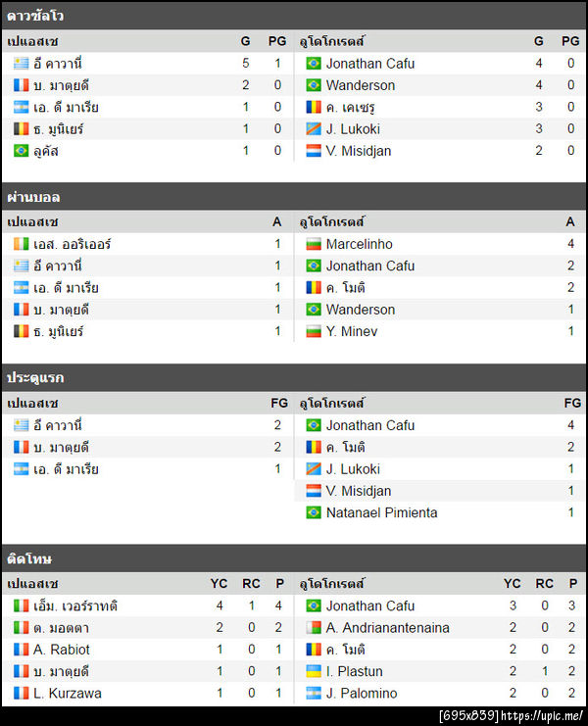Screen dimensions: 588x726
Task: Select the ผ่านบอล section header
Action: pos(33,197)
